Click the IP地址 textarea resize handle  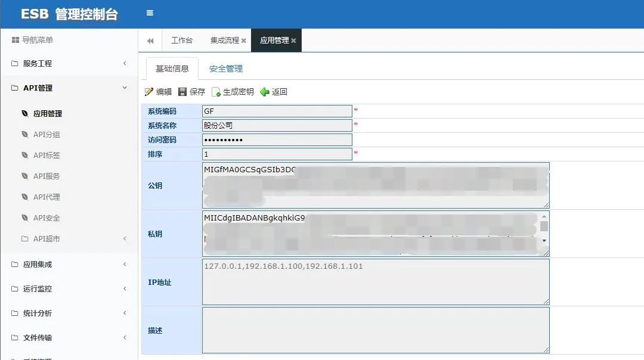[546, 302]
